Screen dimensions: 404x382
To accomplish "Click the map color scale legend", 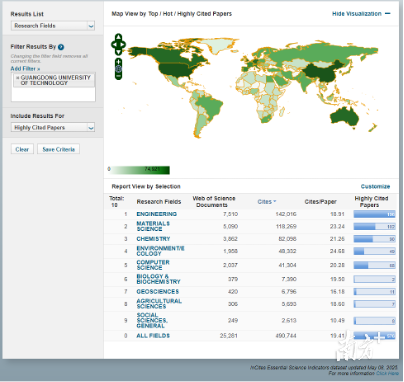I will [x=139, y=170].
